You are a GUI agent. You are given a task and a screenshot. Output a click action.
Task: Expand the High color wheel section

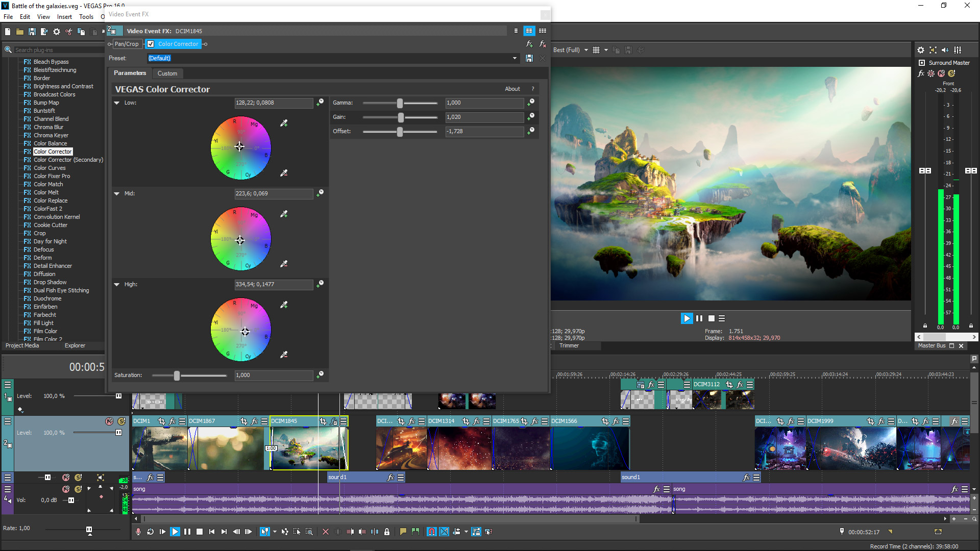[118, 284]
